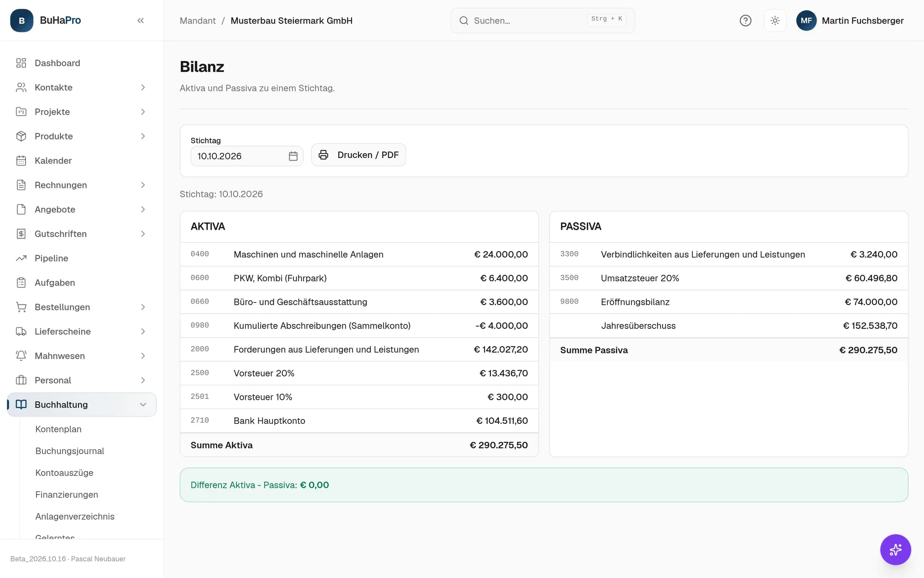The width and height of the screenshot is (924, 578).
Task: Open Anlagenverzeichnis submenu item
Action: 75,516
